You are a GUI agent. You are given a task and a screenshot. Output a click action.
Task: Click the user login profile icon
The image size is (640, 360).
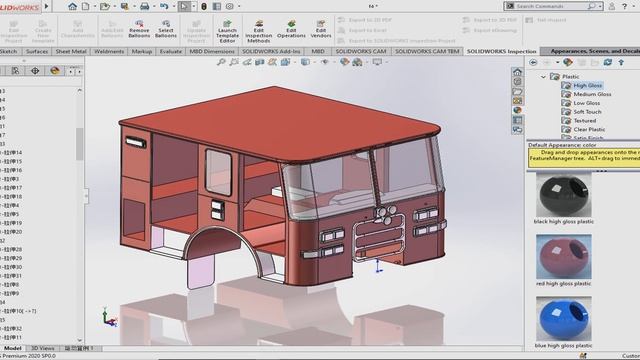coord(611,6)
